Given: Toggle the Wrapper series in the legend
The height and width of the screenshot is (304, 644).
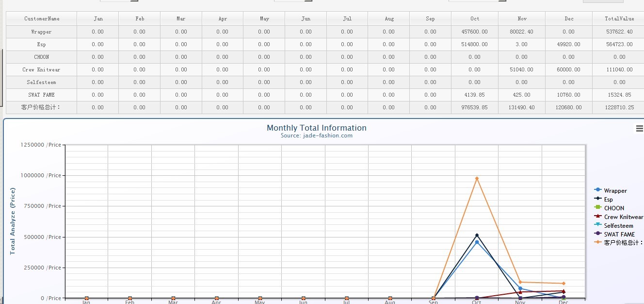Looking at the screenshot, I should (x=615, y=191).
